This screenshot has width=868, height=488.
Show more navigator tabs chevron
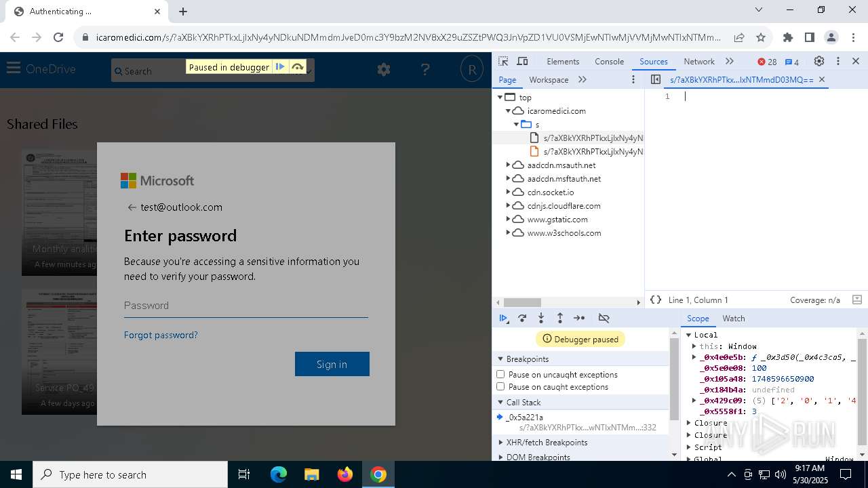pos(583,79)
